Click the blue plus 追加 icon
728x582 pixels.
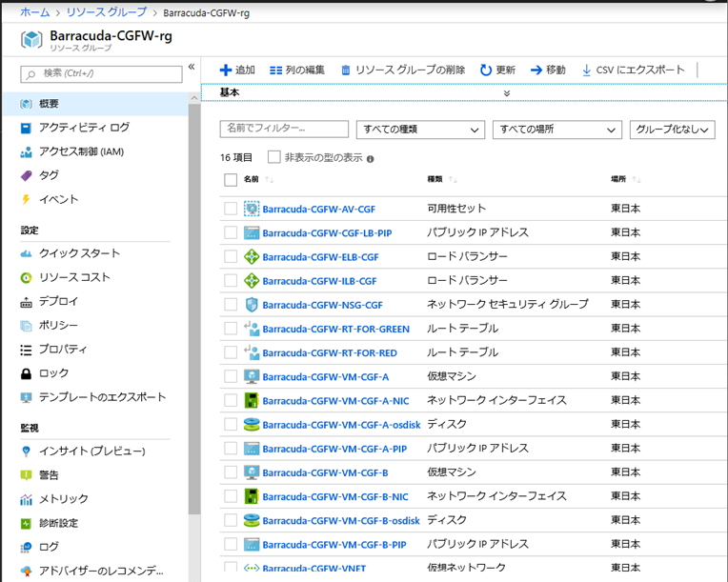(x=226, y=70)
